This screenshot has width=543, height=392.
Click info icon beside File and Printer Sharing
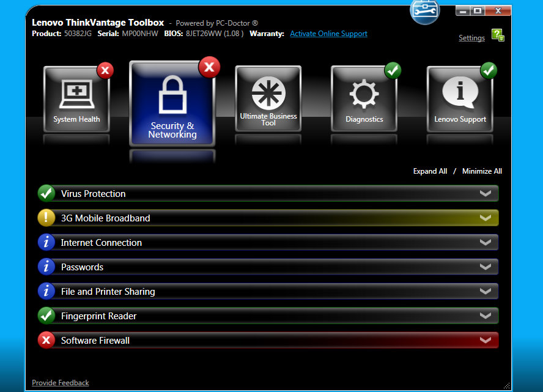pyautogui.click(x=46, y=291)
